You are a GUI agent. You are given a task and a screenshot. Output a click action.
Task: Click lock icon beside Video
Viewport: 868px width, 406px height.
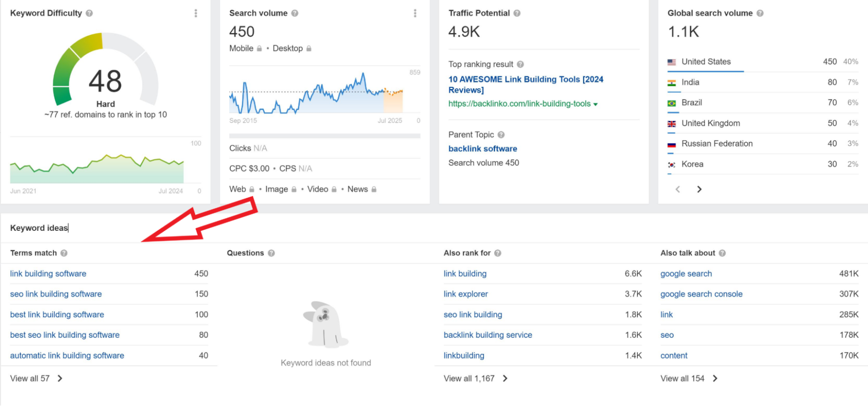[334, 189]
